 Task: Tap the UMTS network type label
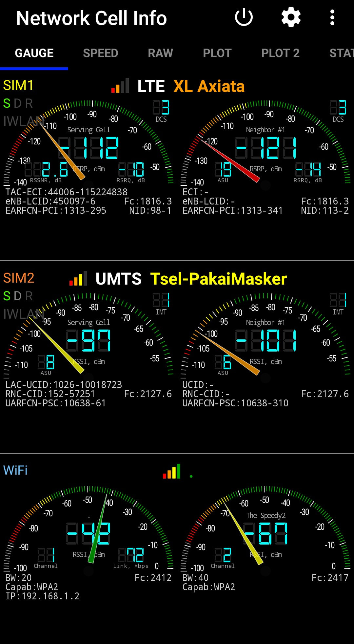point(118,279)
